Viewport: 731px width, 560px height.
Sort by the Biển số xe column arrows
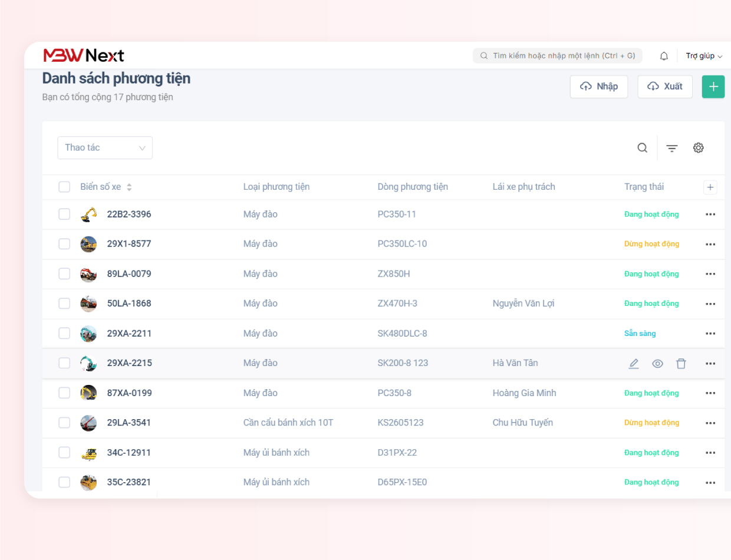[x=129, y=187]
